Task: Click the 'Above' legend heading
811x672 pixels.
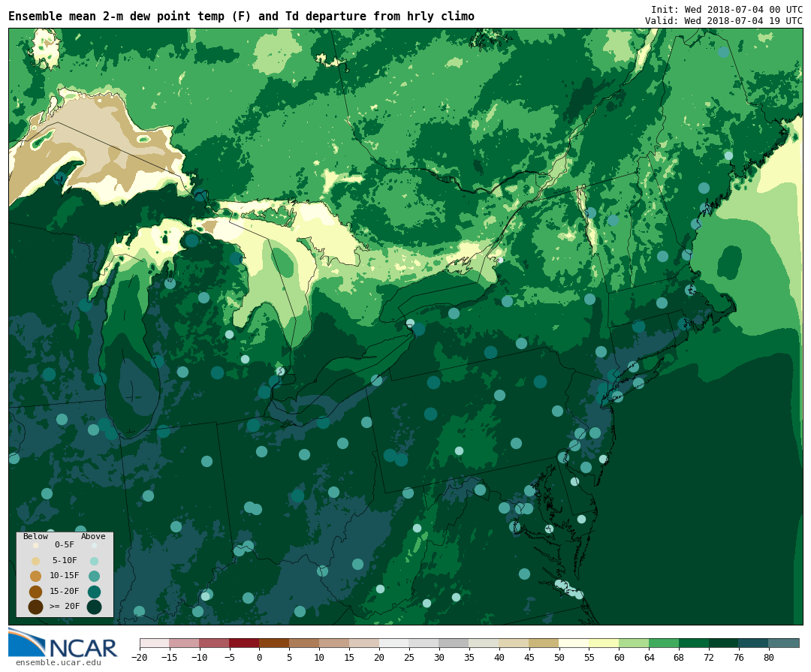Action: [x=93, y=536]
